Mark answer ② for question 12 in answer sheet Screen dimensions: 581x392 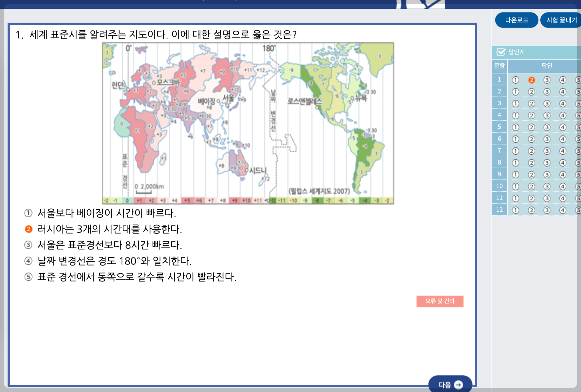[531, 210]
